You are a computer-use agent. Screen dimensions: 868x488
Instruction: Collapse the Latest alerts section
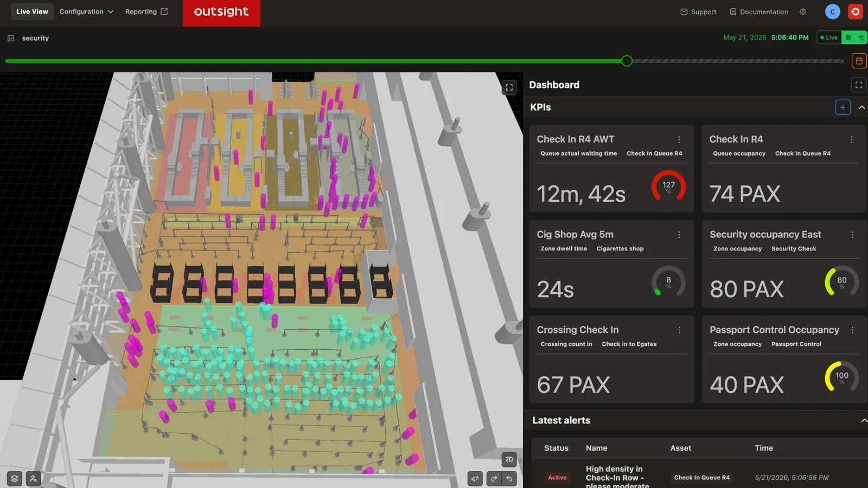click(x=864, y=420)
